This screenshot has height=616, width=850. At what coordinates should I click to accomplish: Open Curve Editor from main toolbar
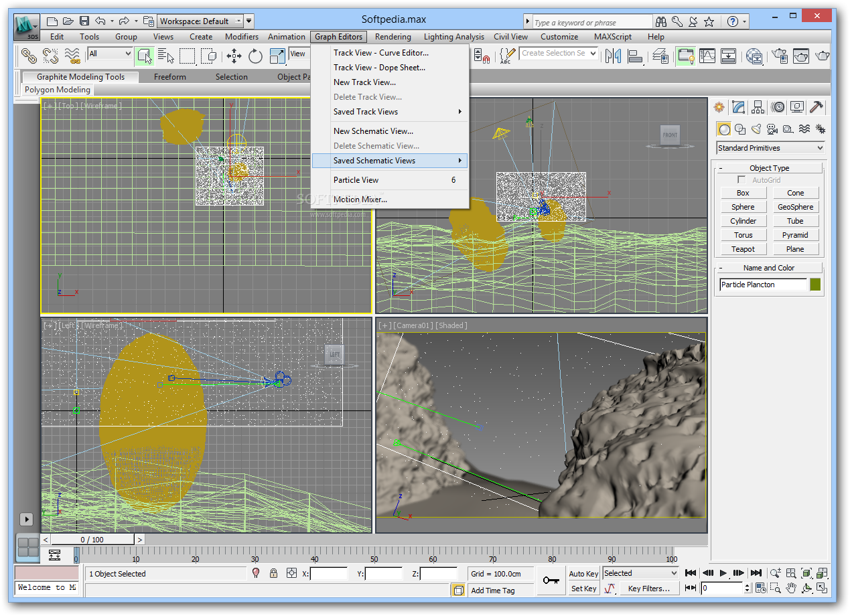point(707,56)
